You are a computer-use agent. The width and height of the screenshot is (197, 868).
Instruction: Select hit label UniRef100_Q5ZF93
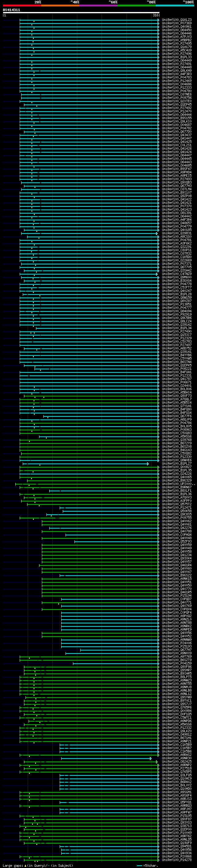[177, 542]
